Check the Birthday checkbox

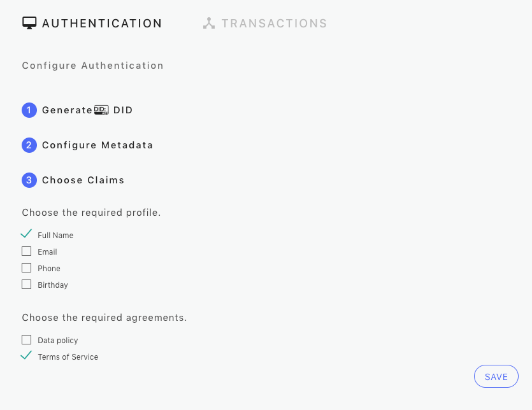(26, 285)
